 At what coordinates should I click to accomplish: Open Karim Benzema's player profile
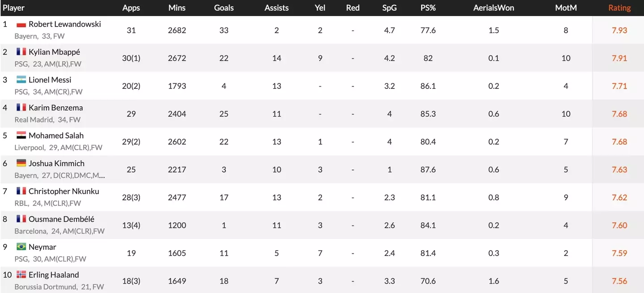tap(55, 108)
